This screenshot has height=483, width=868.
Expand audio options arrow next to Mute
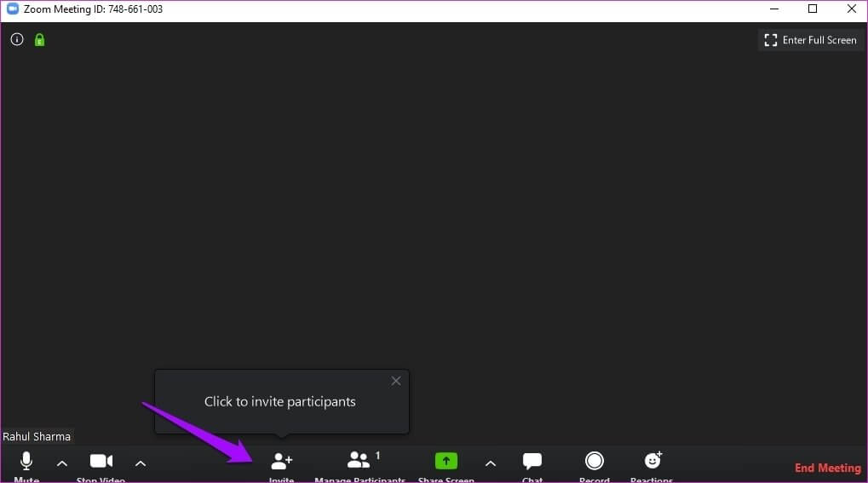coord(62,463)
